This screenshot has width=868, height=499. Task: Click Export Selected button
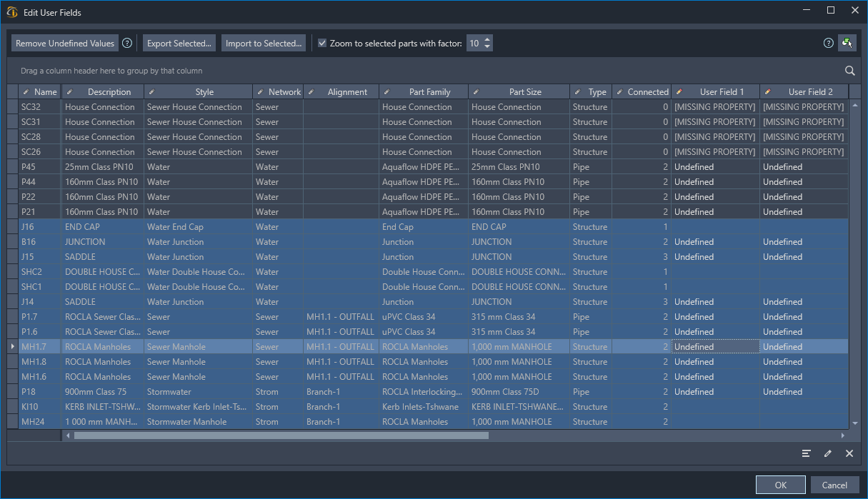pyautogui.click(x=179, y=44)
